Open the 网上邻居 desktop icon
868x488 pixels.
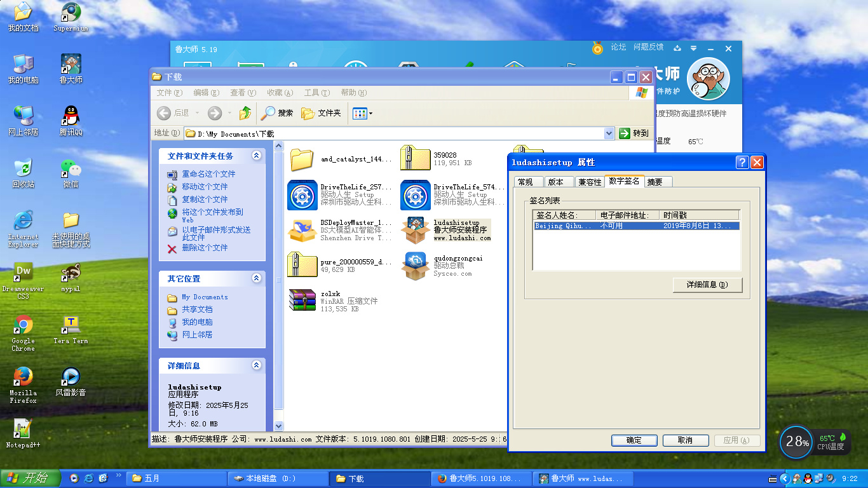[x=23, y=121]
